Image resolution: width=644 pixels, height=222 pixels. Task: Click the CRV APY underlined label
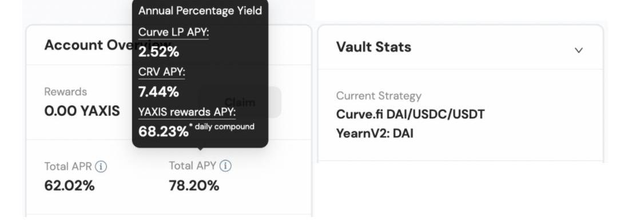coord(162,72)
